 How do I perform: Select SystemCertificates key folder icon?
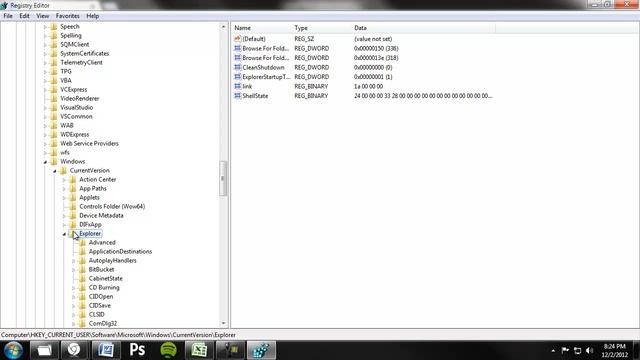54,53
